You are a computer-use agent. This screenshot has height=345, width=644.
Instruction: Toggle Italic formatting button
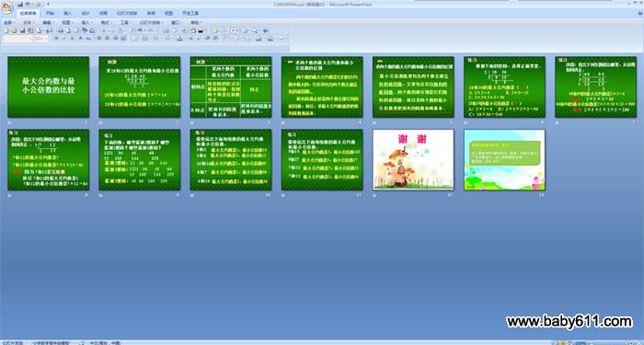pyautogui.click(x=64, y=39)
